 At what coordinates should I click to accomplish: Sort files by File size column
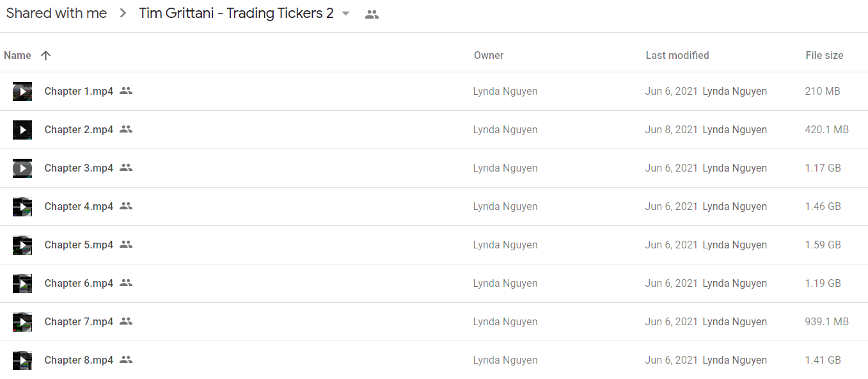coord(825,56)
